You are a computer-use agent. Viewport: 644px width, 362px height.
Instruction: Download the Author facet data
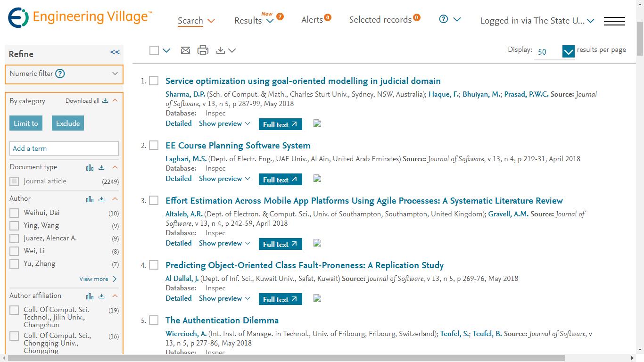(x=101, y=199)
